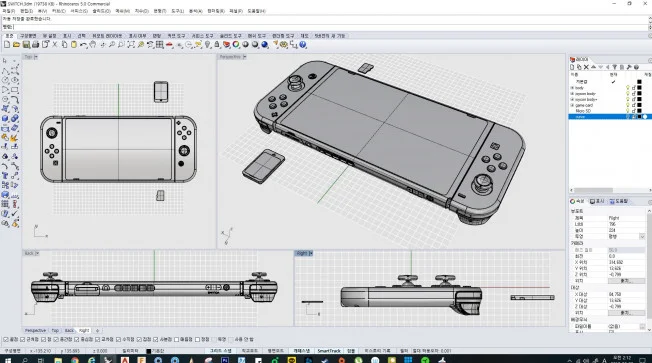Click the Print icon in the toolbar
Image resolution: width=652 pixels, height=363 pixels.
pos(35,44)
